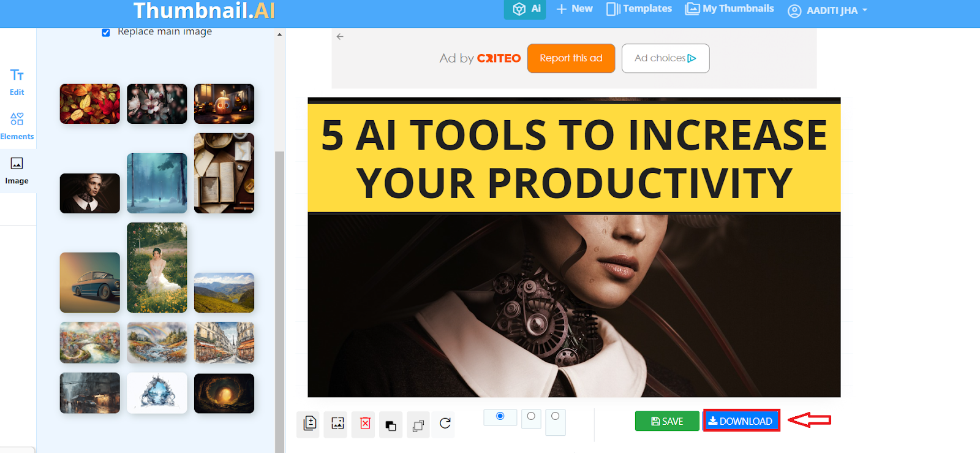Select the watercolor village river thumbnail

pyautogui.click(x=90, y=343)
